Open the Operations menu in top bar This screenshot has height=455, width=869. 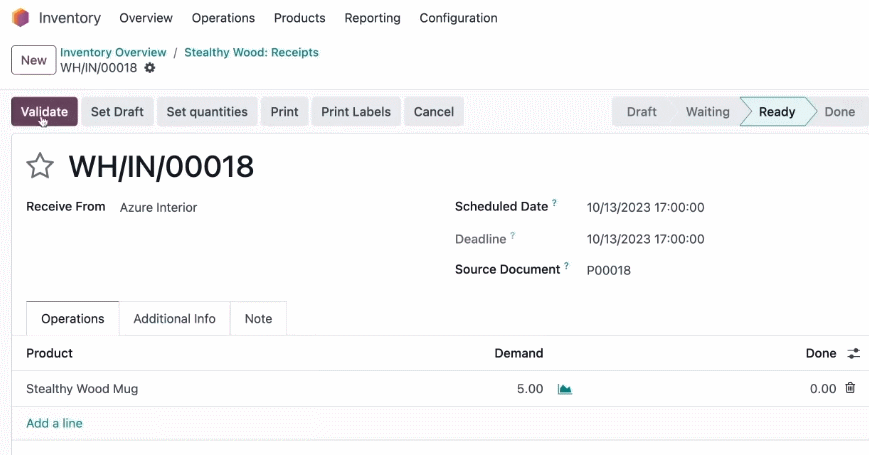pyautogui.click(x=223, y=18)
